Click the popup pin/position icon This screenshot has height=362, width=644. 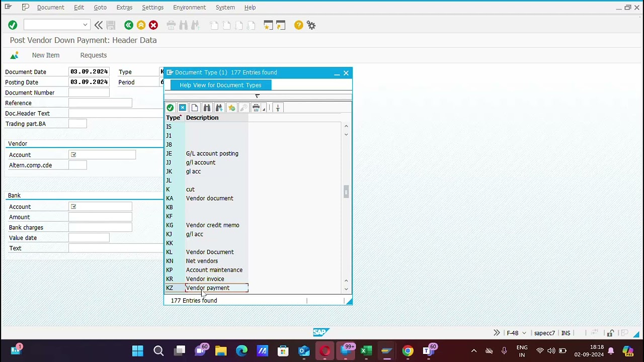coord(278,108)
